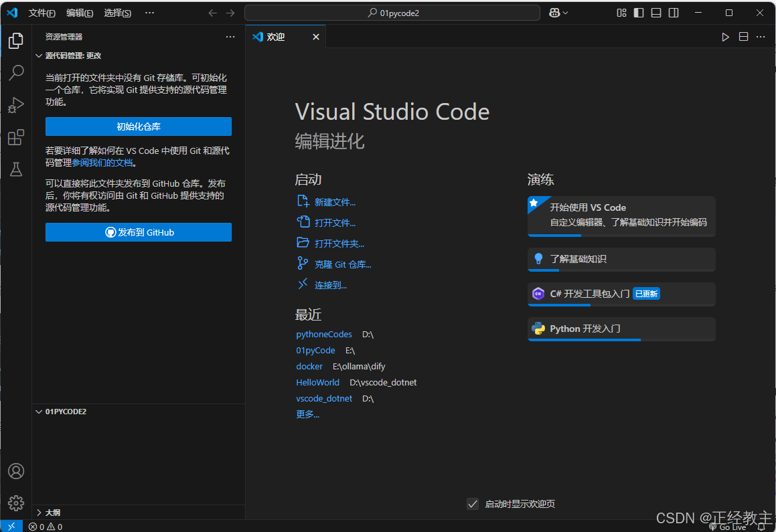
Task: Click 打开文件夹... link
Action: (x=339, y=244)
